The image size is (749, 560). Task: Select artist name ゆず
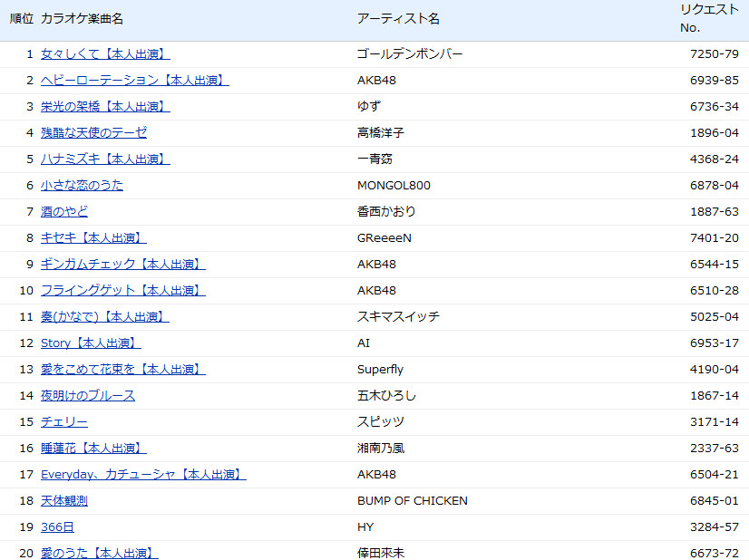click(369, 106)
